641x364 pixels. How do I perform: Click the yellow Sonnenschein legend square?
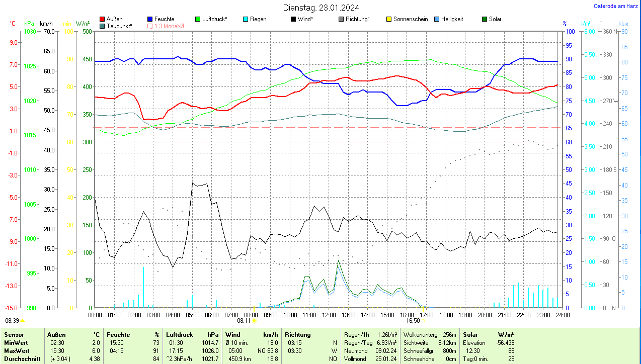pos(389,19)
